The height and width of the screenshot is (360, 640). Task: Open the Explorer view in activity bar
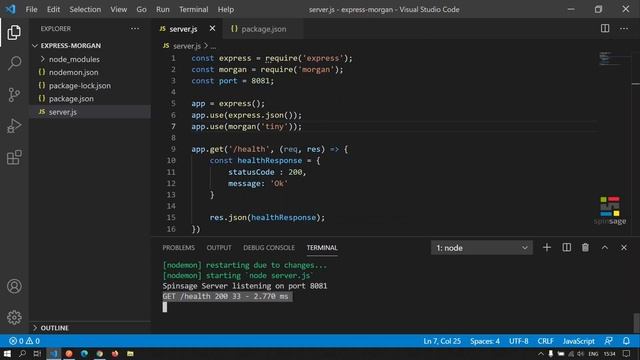(14, 32)
